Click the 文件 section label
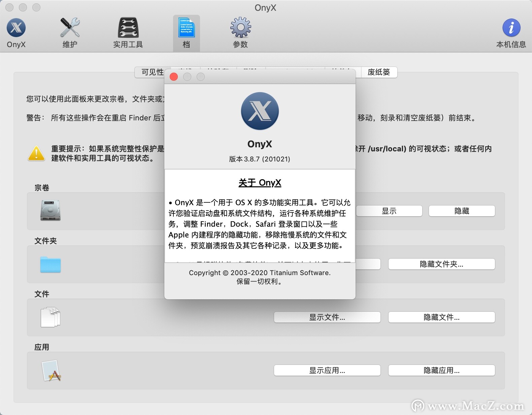Image resolution: width=532 pixels, height=415 pixels. [42, 294]
